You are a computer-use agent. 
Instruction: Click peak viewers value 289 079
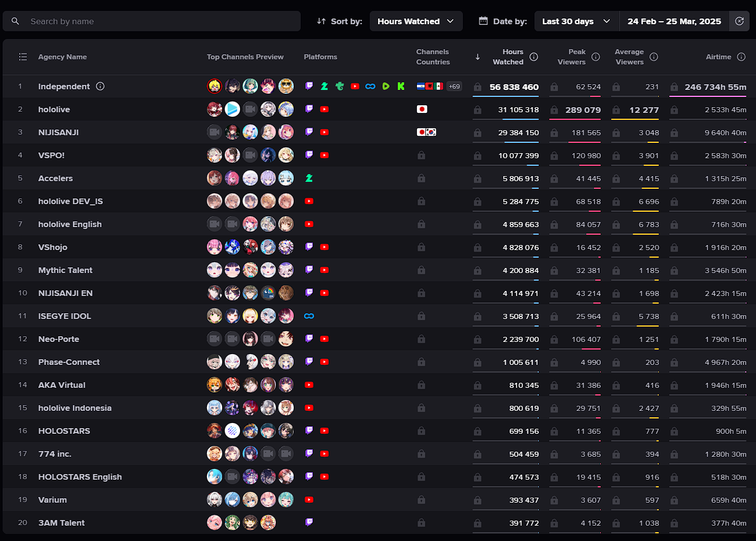(x=583, y=110)
